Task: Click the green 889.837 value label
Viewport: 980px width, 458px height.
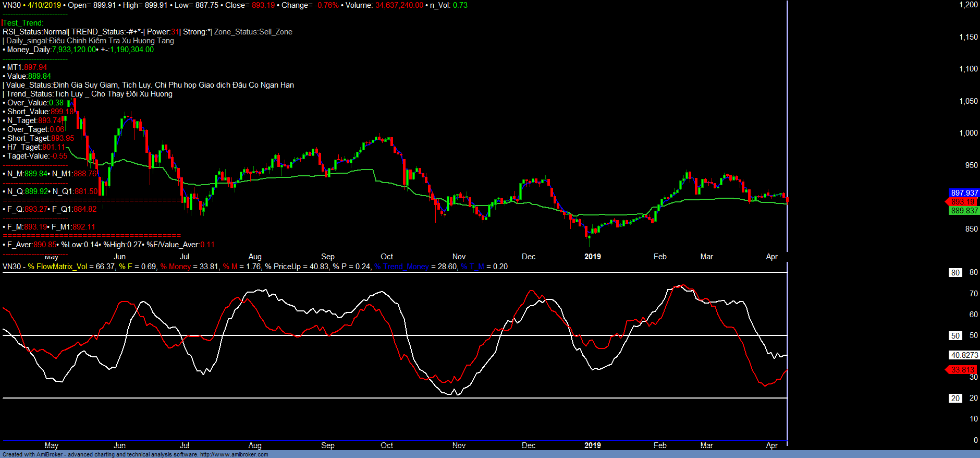Action: (x=964, y=211)
